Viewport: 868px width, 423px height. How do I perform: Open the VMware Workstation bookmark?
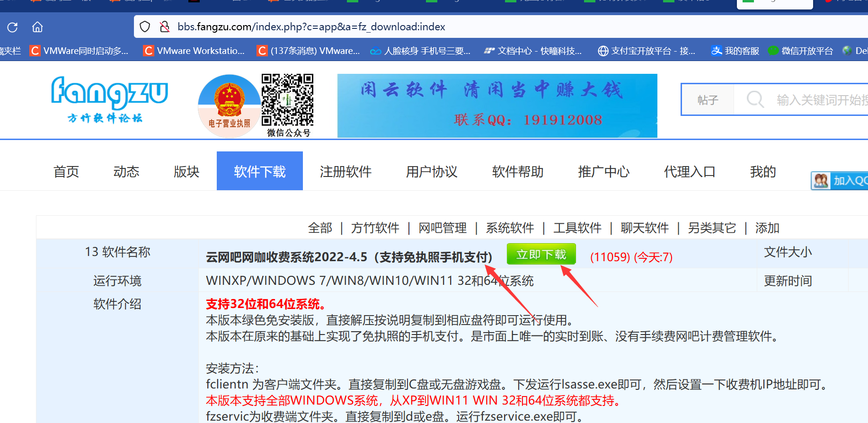[x=194, y=51]
